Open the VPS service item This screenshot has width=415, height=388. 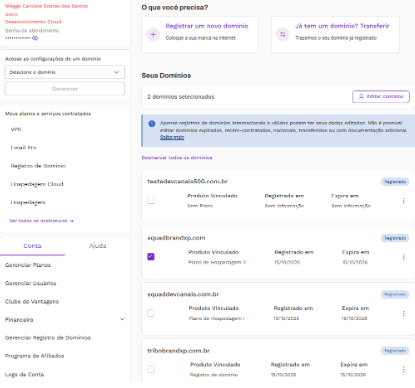[16, 129]
